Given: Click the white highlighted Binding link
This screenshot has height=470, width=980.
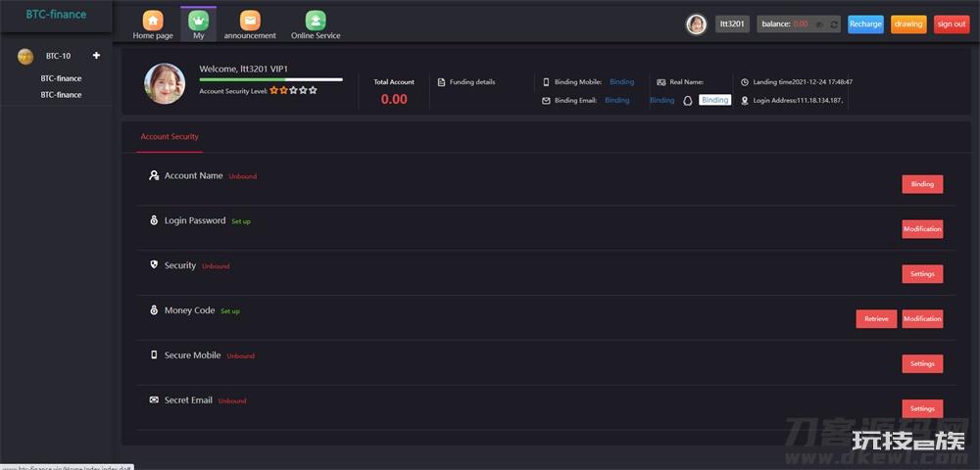Looking at the screenshot, I should [x=715, y=100].
